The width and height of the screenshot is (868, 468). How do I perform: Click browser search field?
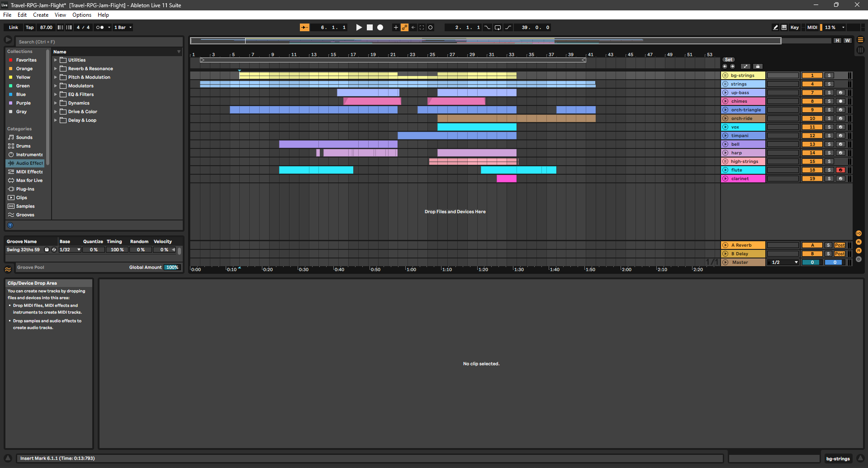[x=100, y=42]
